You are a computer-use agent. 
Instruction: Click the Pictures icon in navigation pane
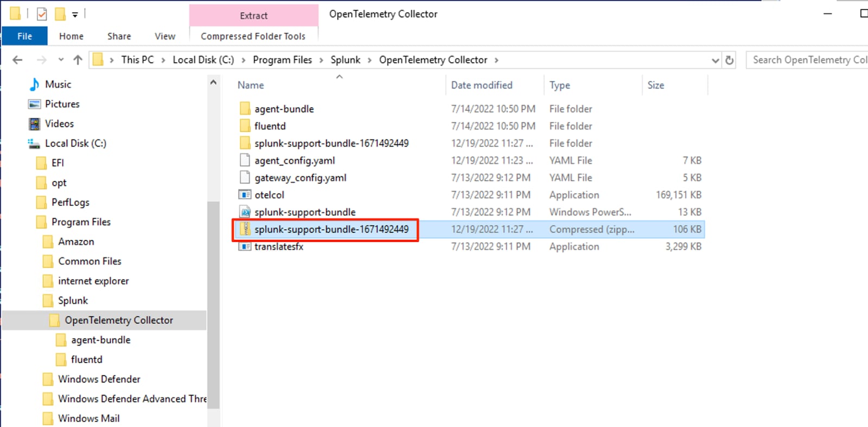click(x=34, y=104)
